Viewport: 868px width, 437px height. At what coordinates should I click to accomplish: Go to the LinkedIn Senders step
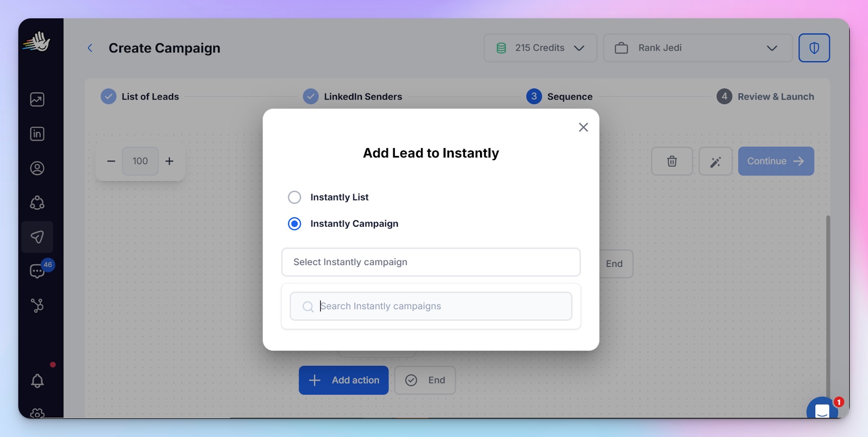(x=352, y=97)
